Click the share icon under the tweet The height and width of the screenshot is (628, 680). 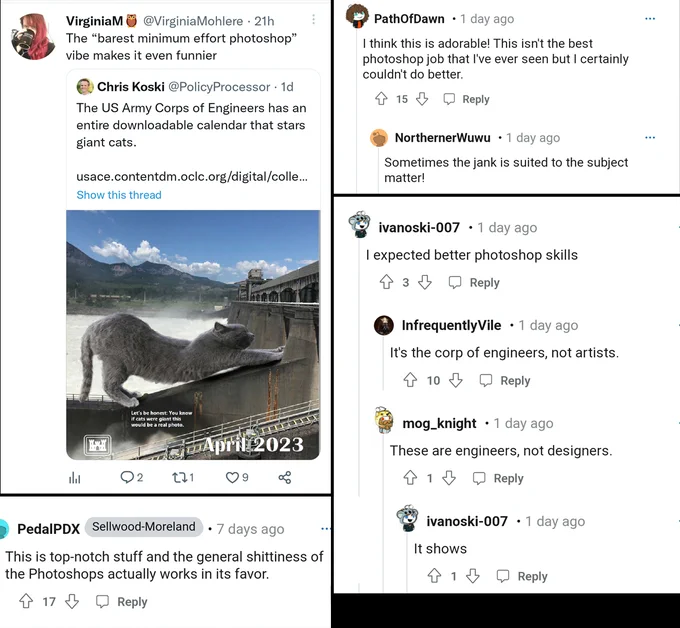(x=285, y=478)
